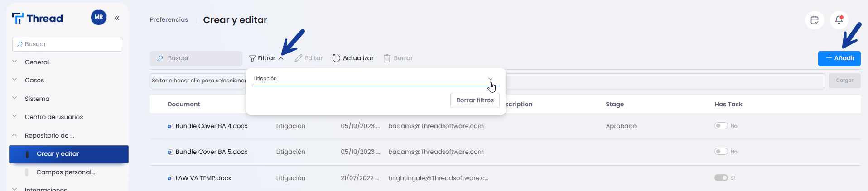Select Campos personal... menu item
Viewport: 868px width, 191px height.
[x=66, y=172]
